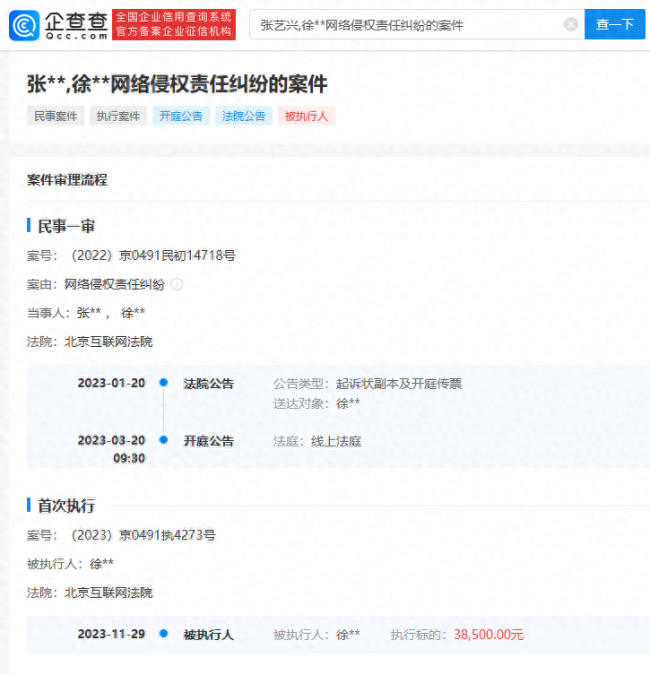This screenshot has width=650, height=675.
Task: Click the 2023-01-20 timeline dot
Action: 163,383
